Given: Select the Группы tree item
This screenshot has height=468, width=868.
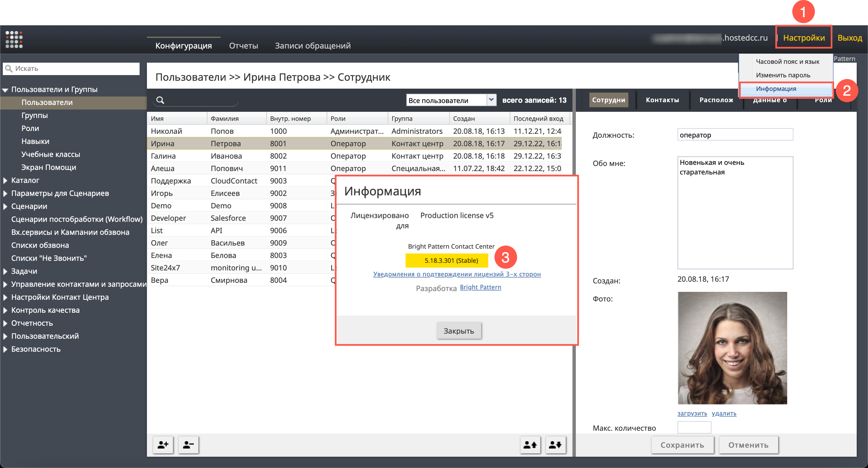Looking at the screenshot, I should pos(34,115).
